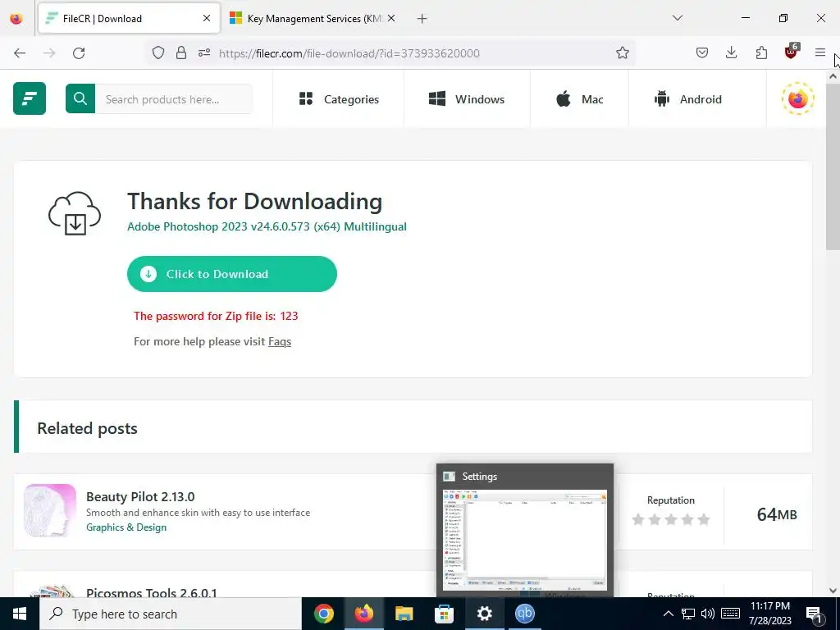Viewport: 840px width, 630px height.
Task: Open Settings gear on the taskbar
Action: tap(484, 614)
